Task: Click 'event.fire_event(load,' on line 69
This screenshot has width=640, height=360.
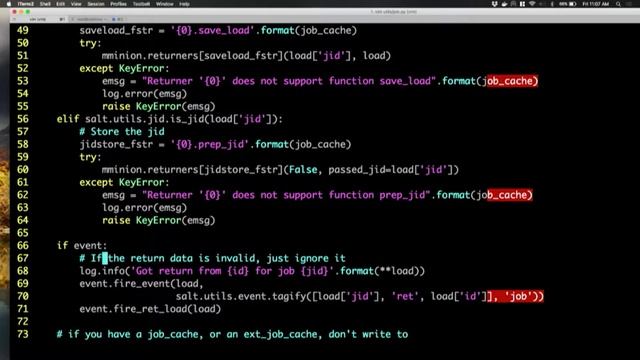Action: point(141,284)
